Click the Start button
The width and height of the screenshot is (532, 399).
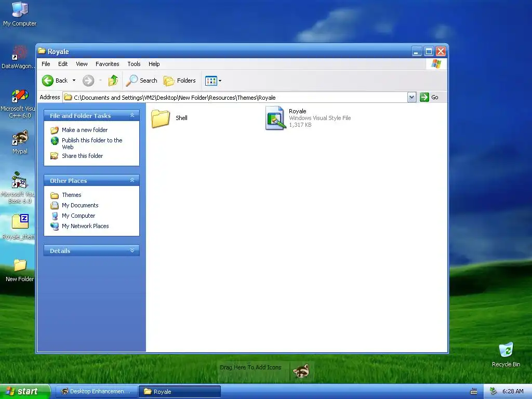pos(25,392)
